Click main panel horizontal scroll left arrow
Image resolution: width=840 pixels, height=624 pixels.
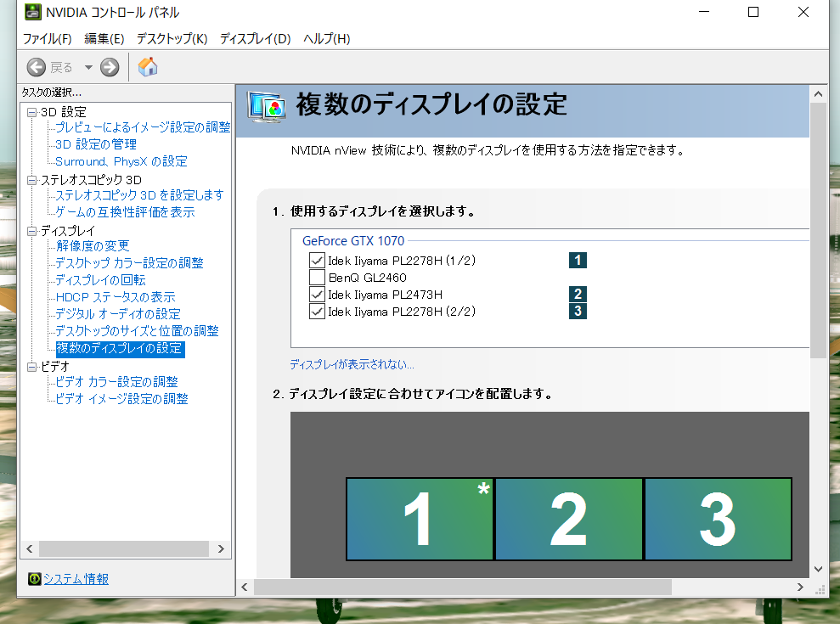point(245,587)
